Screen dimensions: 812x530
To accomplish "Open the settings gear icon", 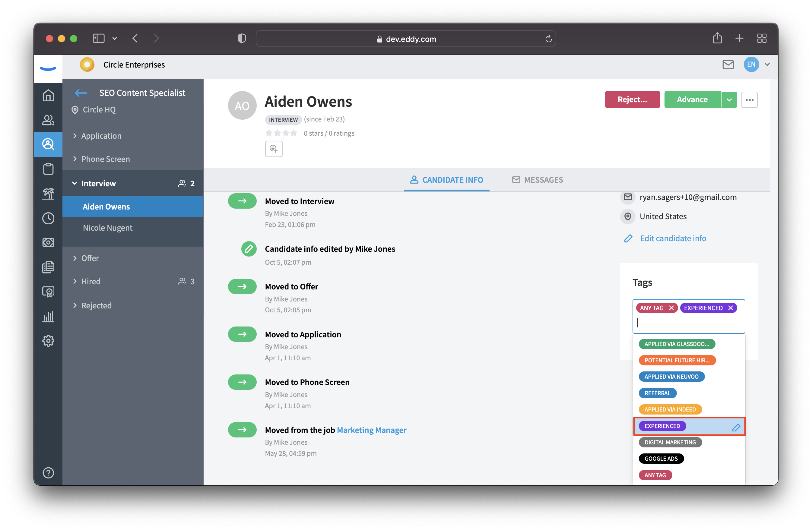I will tap(48, 341).
